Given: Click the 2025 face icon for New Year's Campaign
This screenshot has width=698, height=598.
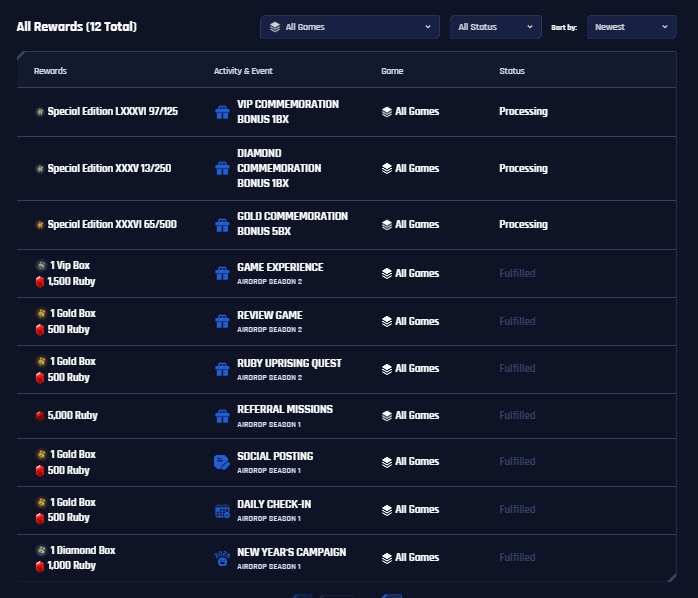Looking at the screenshot, I should [x=222, y=558].
